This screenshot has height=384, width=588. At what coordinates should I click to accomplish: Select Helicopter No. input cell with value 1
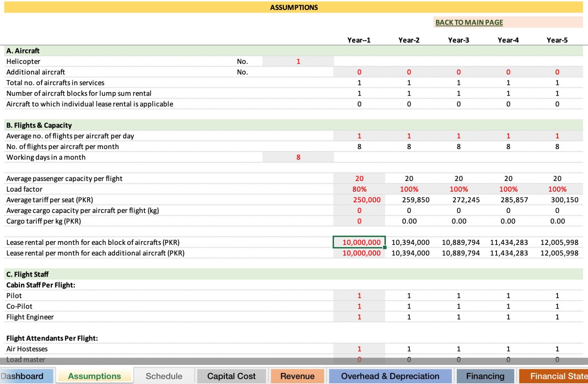coord(298,61)
